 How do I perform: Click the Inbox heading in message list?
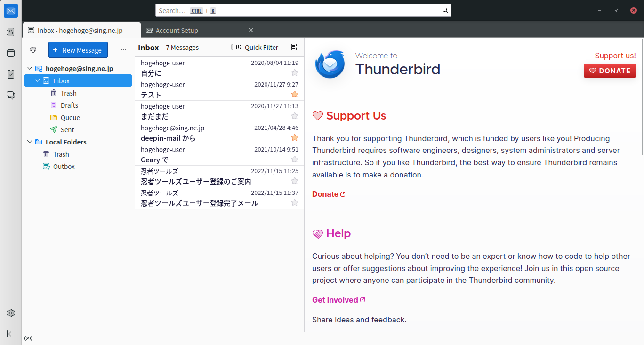coord(148,48)
